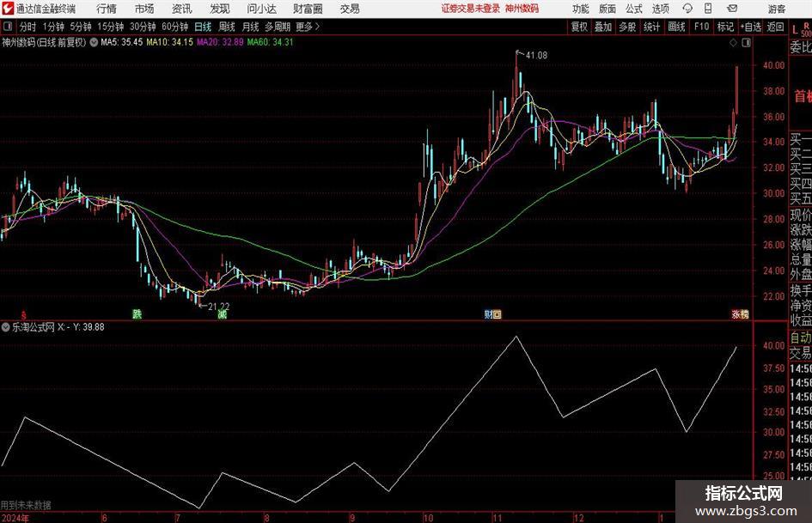Screen dimensions: 812x523
Task: Select the 月线 monthly tab
Action: (251, 27)
